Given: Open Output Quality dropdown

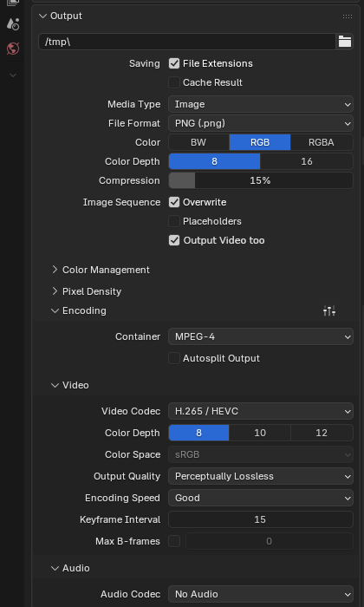Looking at the screenshot, I should pos(261,476).
